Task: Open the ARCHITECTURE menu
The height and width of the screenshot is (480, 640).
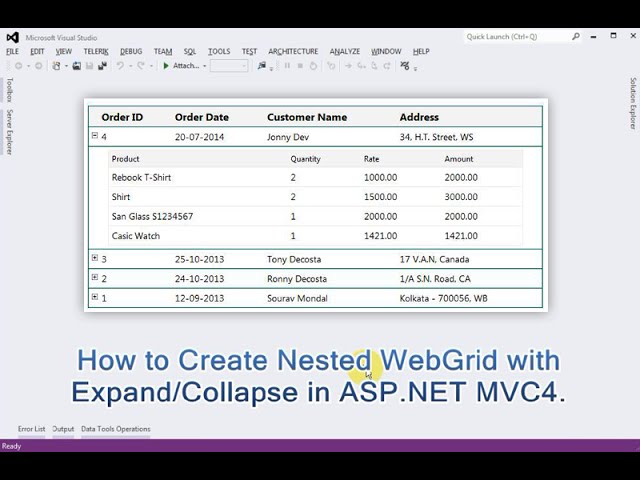Action: (293, 51)
